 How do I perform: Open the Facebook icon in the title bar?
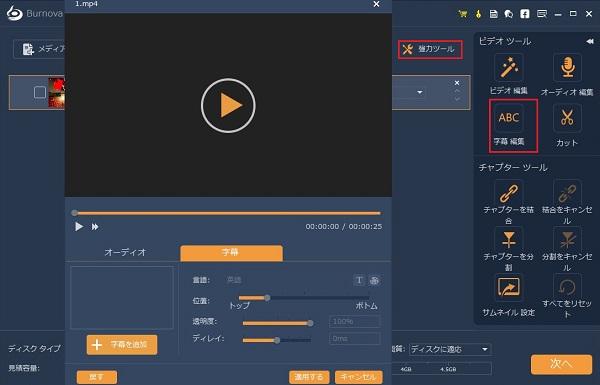(525, 14)
